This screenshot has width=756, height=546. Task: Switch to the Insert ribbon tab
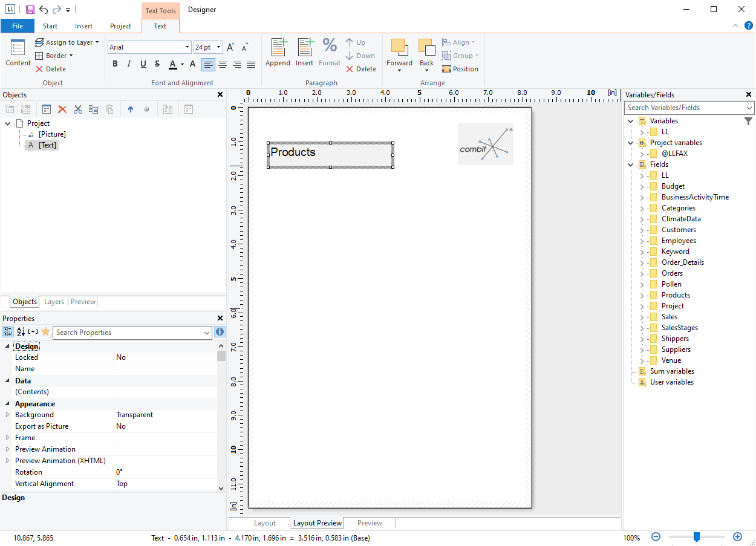point(83,26)
